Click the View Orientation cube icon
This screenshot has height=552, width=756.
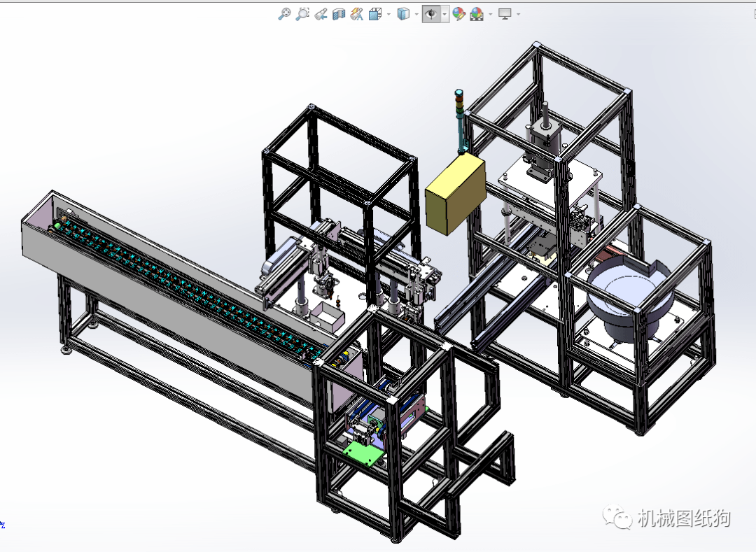point(375,15)
